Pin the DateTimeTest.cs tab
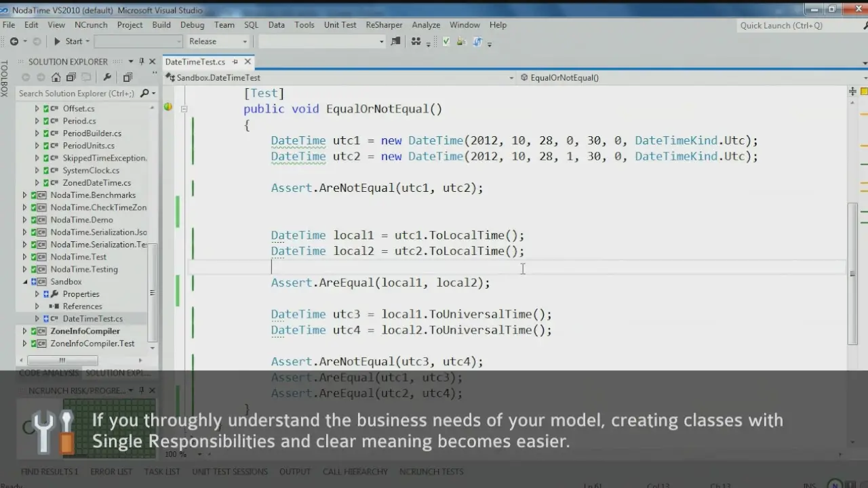The height and width of the screenshot is (488, 868). point(235,62)
